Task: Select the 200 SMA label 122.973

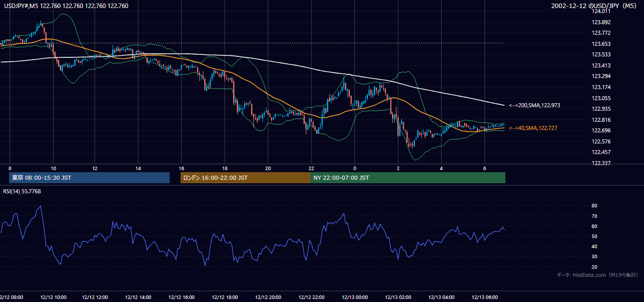Action: point(535,106)
